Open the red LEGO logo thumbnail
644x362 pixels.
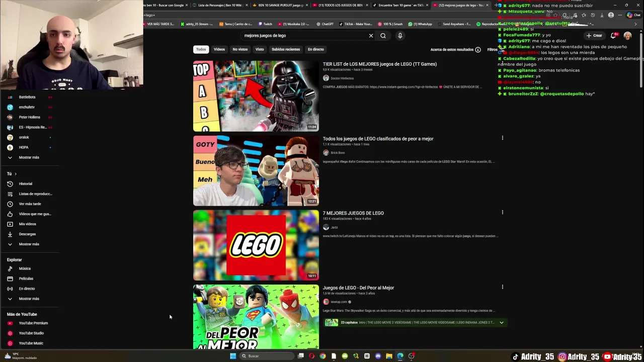click(256, 245)
